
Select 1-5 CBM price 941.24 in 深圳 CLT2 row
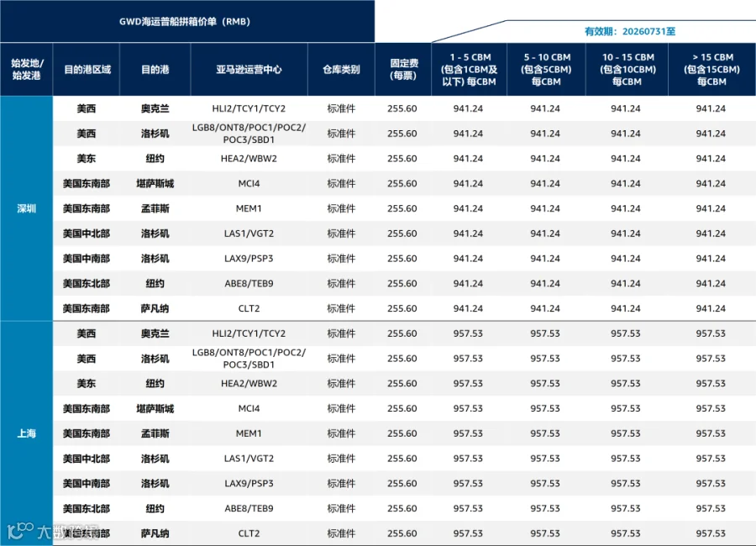click(x=468, y=308)
